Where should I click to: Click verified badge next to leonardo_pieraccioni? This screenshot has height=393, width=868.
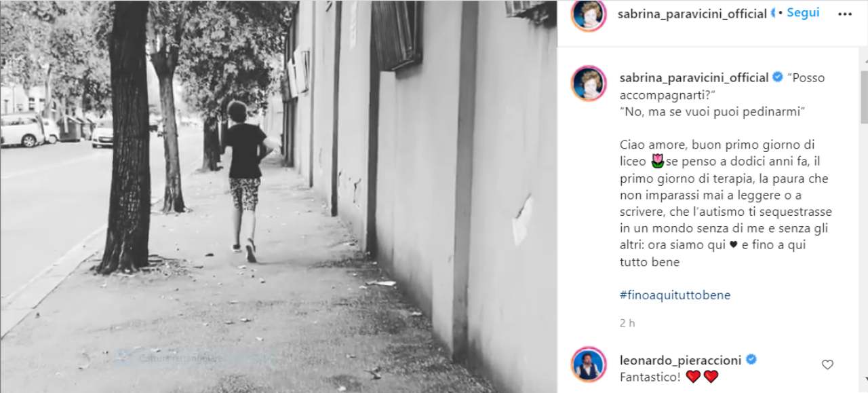coord(751,359)
